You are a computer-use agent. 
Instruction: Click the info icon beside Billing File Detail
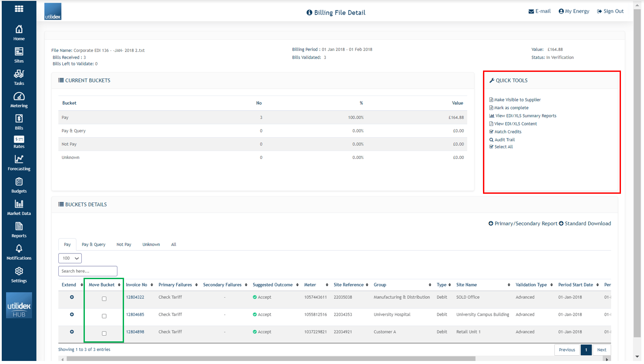click(x=309, y=13)
